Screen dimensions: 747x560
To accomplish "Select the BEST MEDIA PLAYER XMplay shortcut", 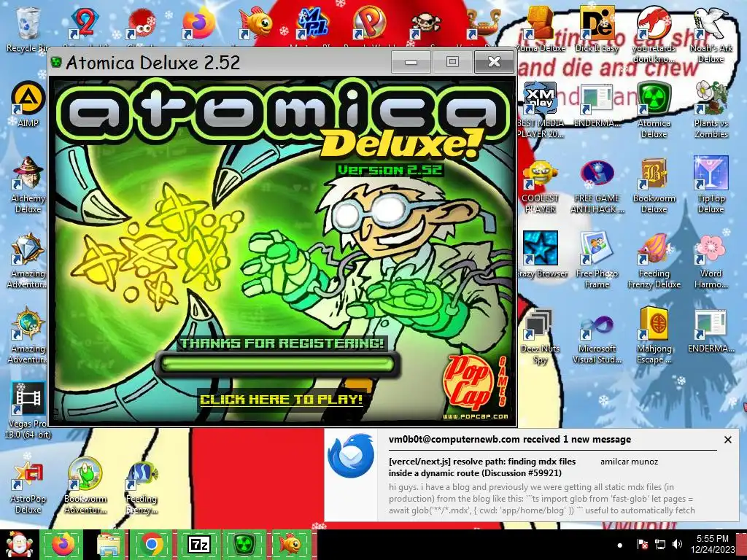I will pos(541,109).
